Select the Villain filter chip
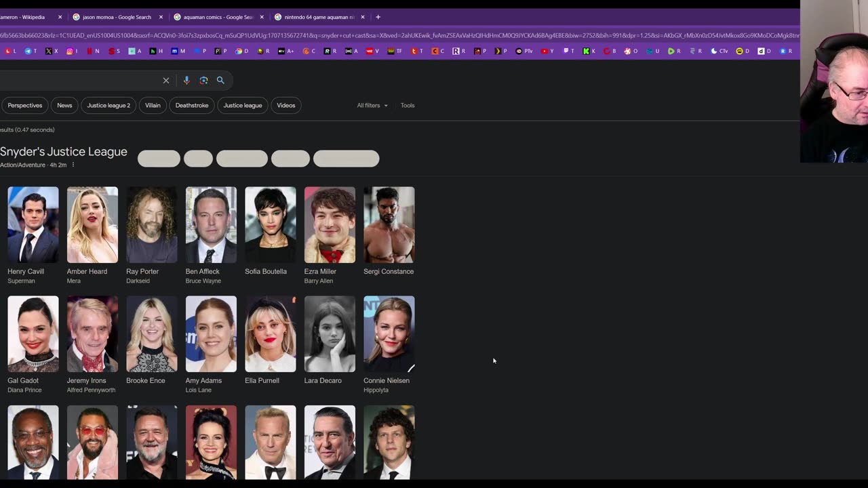This screenshot has height=488, width=868. [x=153, y=105]
